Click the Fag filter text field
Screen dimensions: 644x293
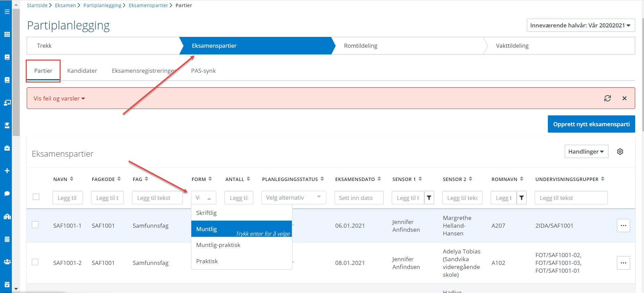[x=157, y=198]
